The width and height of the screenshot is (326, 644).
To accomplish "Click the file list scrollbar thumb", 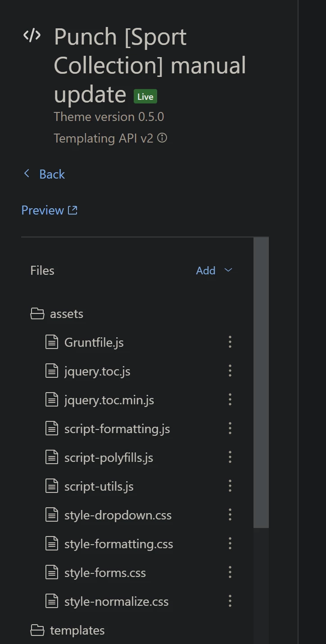I will [261, 382].
